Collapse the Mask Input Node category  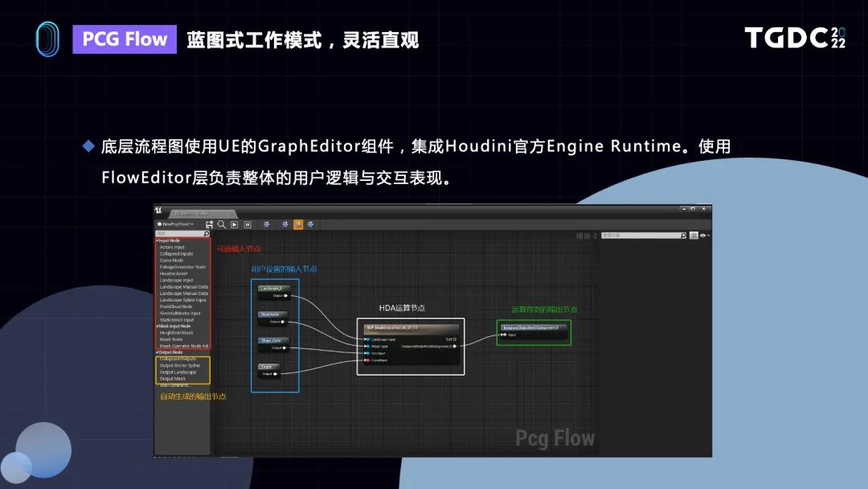click(x=157, y=327)
